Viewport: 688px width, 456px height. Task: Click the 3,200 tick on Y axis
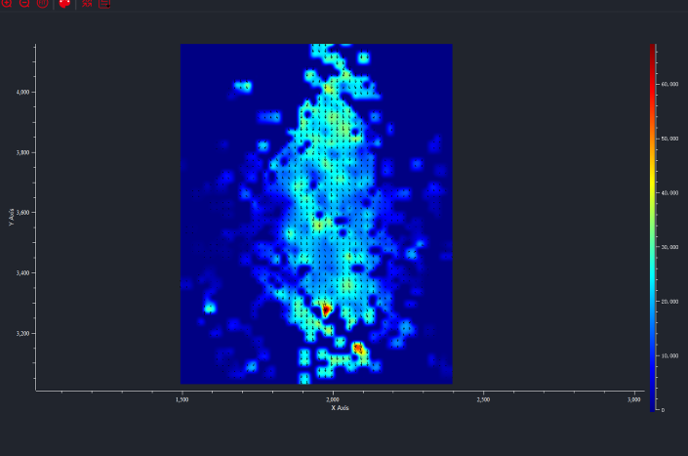(x=22, y=332)
